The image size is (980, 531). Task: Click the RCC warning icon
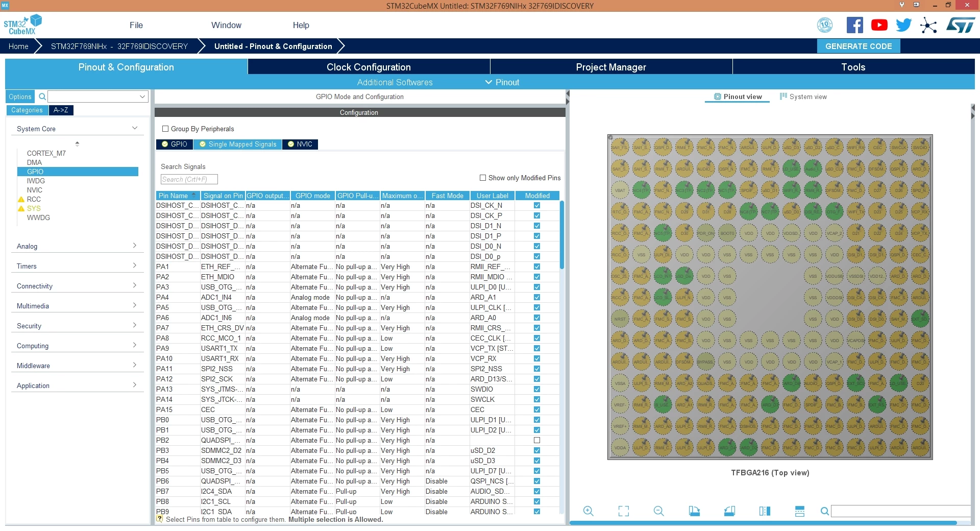tap(21, 199)
